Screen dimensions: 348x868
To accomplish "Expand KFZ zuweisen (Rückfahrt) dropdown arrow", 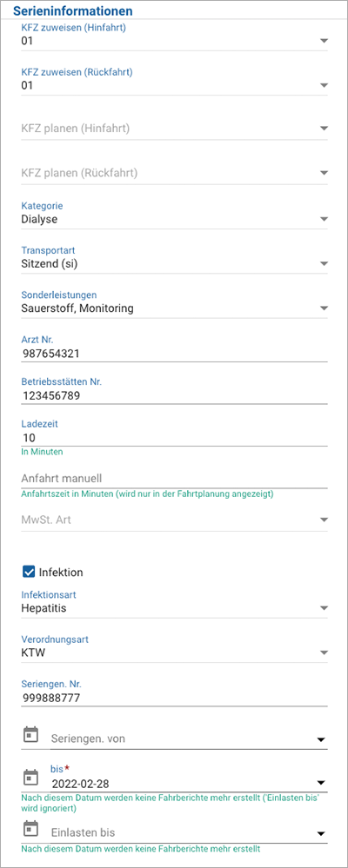I will [325, 85].
